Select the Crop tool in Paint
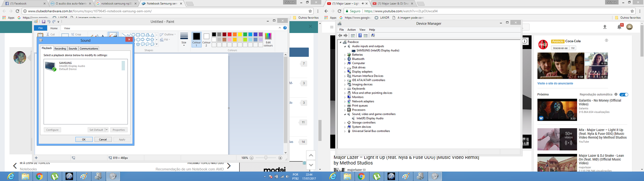The width and height of the screenshot is (644, 181). pos(76,34)
